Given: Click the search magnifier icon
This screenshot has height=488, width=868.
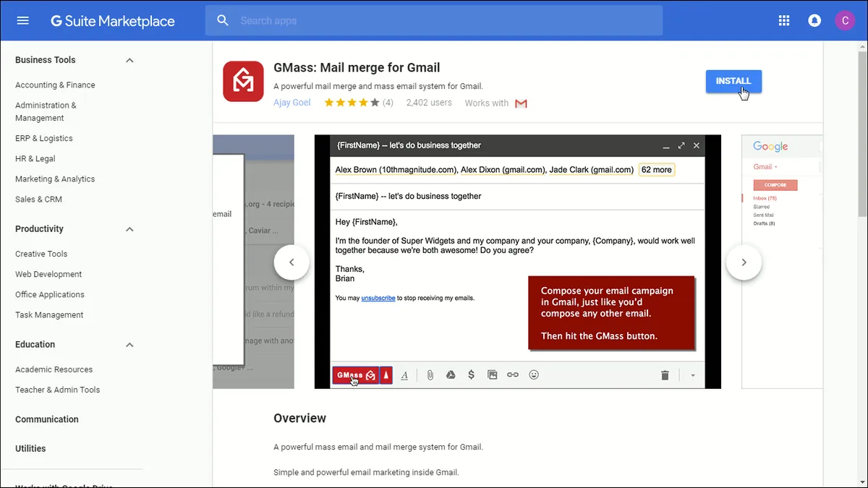Looking at the screenshot, I should (x=223, y=20).
